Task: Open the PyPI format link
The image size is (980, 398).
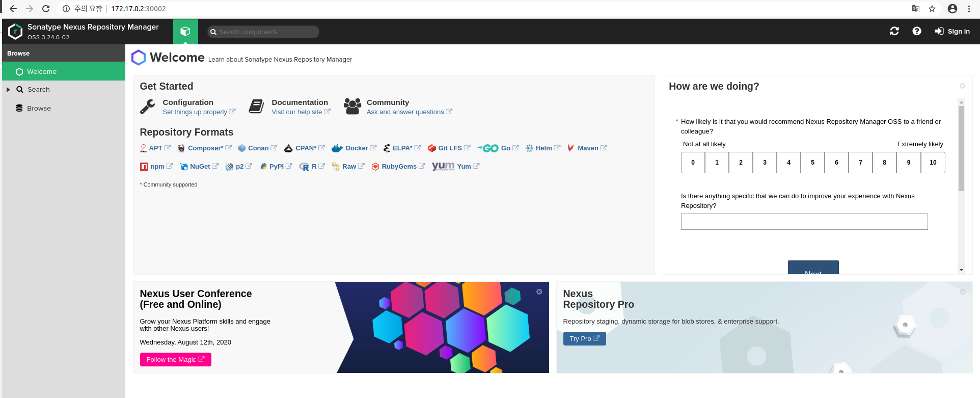Action: pos(276,166)
